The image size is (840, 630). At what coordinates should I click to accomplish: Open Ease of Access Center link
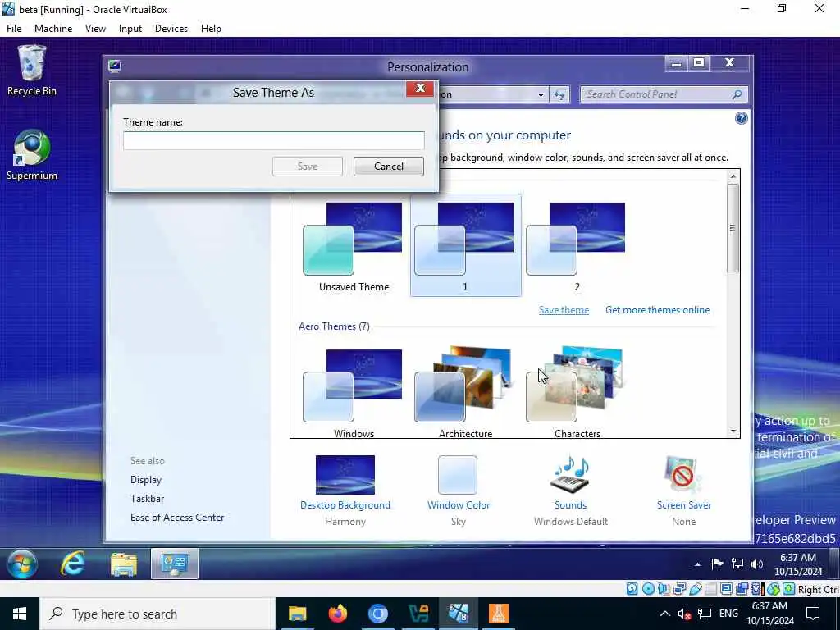pyautogui.click(x=177, y=517)
